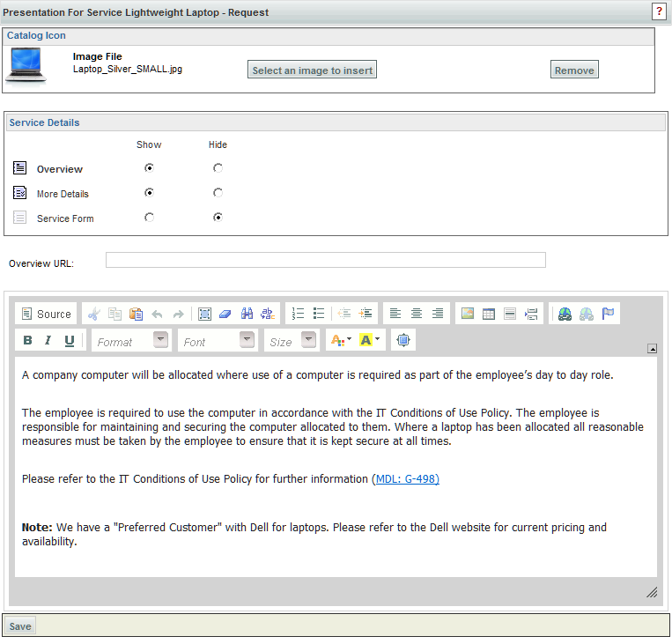Viewport: 672px width, 644px height.
Task: Center align the text
Action: (416, 314)
